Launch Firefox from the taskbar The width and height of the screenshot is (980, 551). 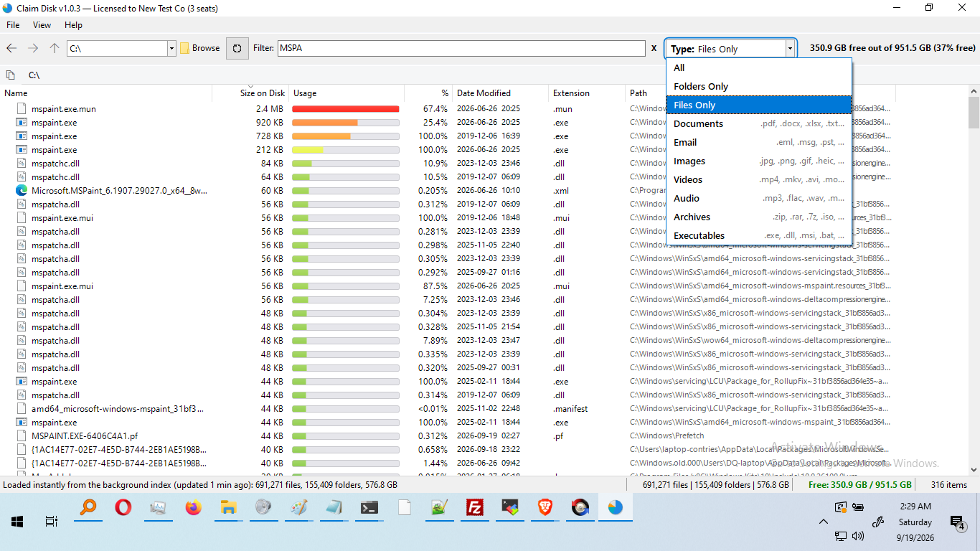[x=193, y=508]
